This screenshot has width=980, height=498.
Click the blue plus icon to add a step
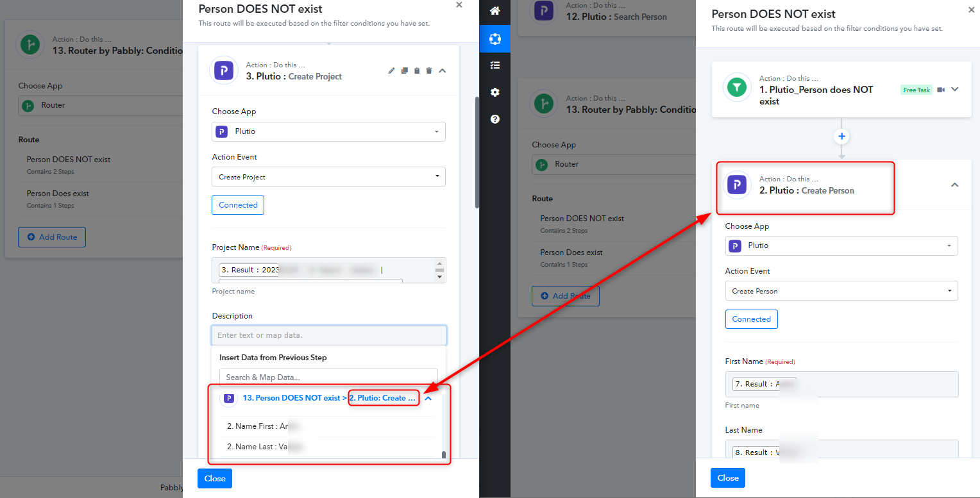[842, 137]
